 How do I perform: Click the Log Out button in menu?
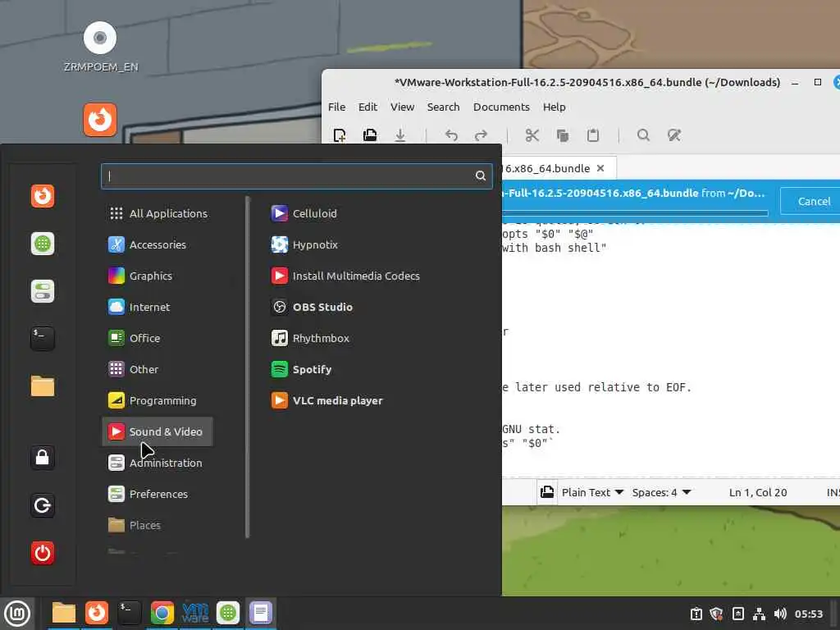click(43, 505)
